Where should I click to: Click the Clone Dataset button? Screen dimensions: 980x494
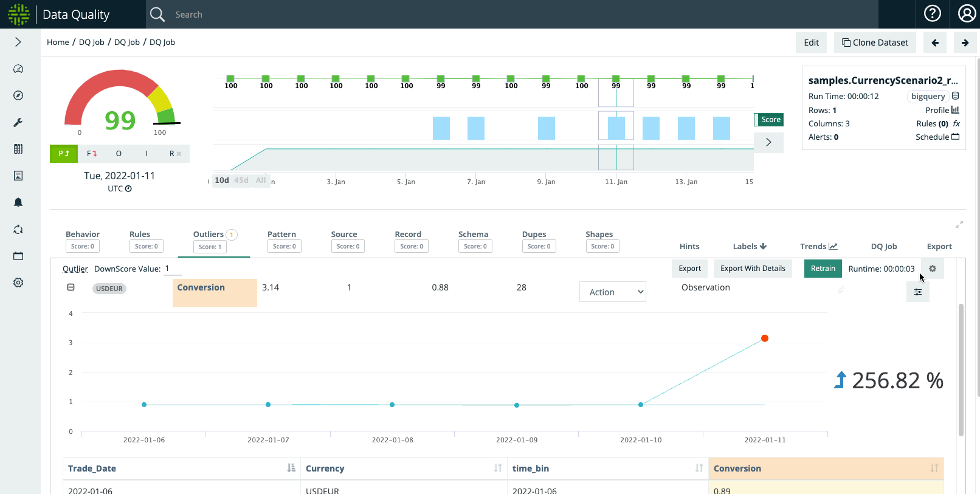point(875,43)
